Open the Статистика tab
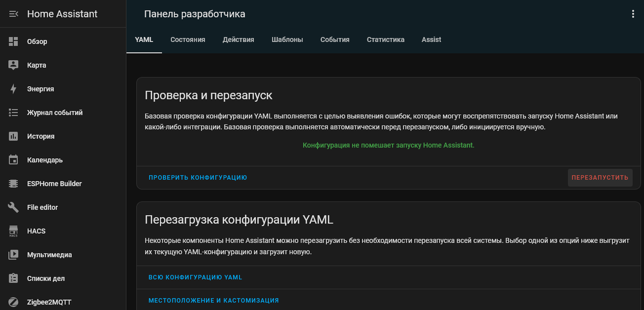 tap(385, 39)
